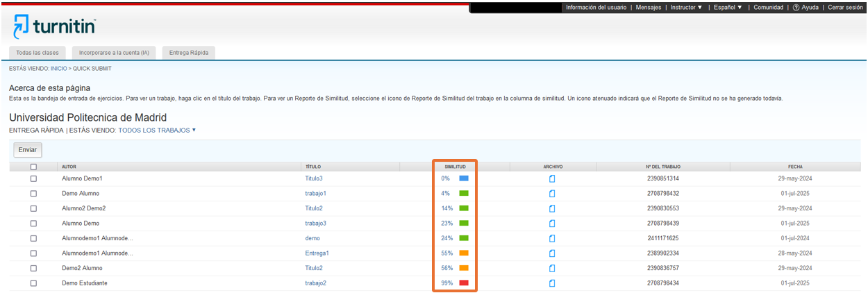Open file icon for Demo Estudiante trabajo2
This screenshot has width=868, height=293.
point(552,283)
